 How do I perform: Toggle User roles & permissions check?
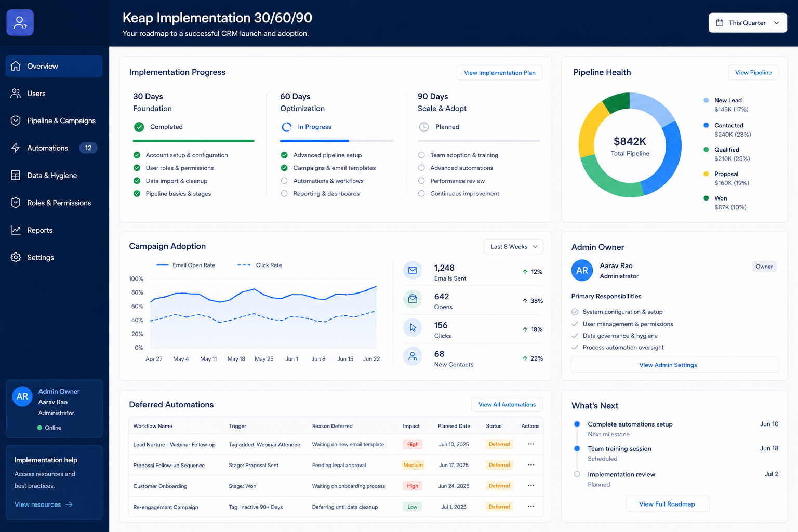pos(137,168)
